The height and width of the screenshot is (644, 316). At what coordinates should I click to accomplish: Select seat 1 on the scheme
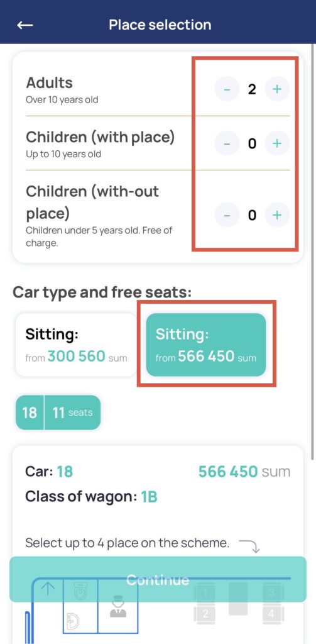(206, 592)
